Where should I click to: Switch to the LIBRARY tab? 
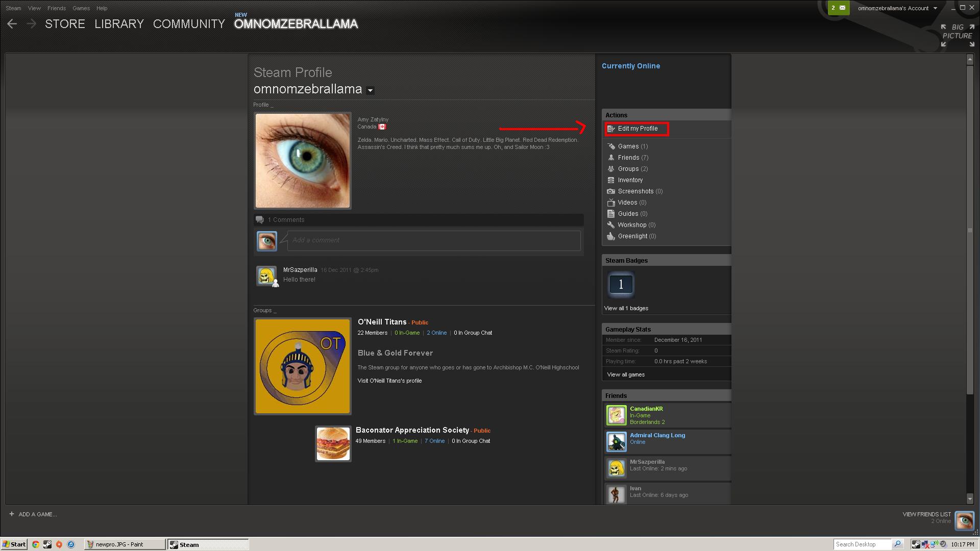(x=119, y=24)
